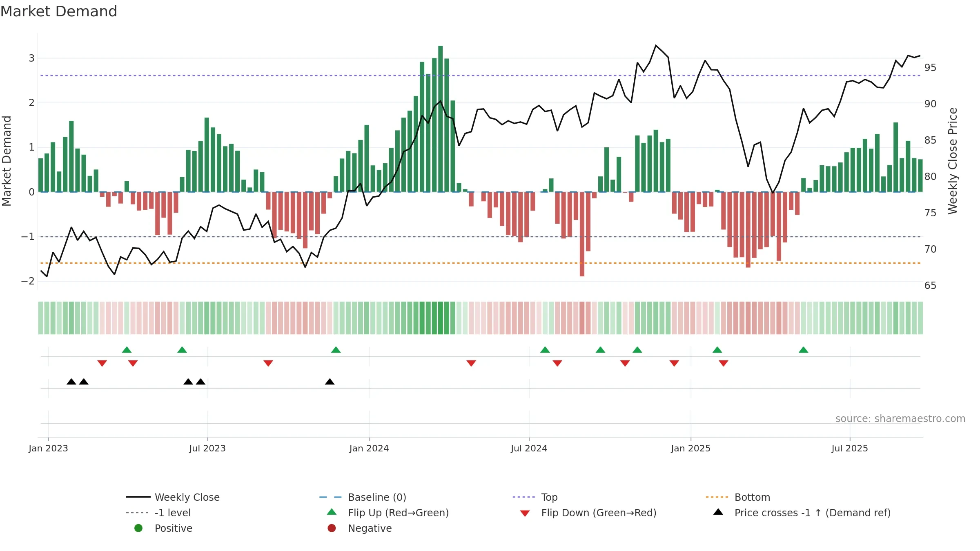This screenshot has height=551, width=980.
Task: Click the black price-cross marker near Nov 2023
Action: point(330,382)
